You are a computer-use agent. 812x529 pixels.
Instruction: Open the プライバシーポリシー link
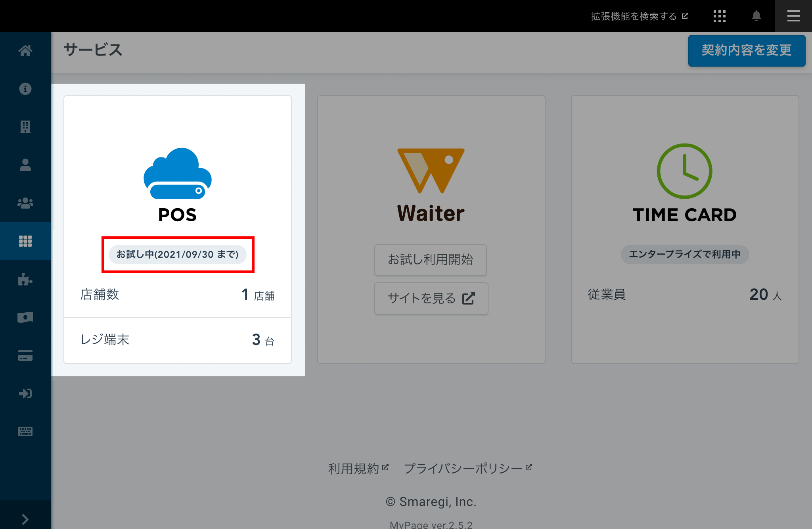(x=468, y=469)
